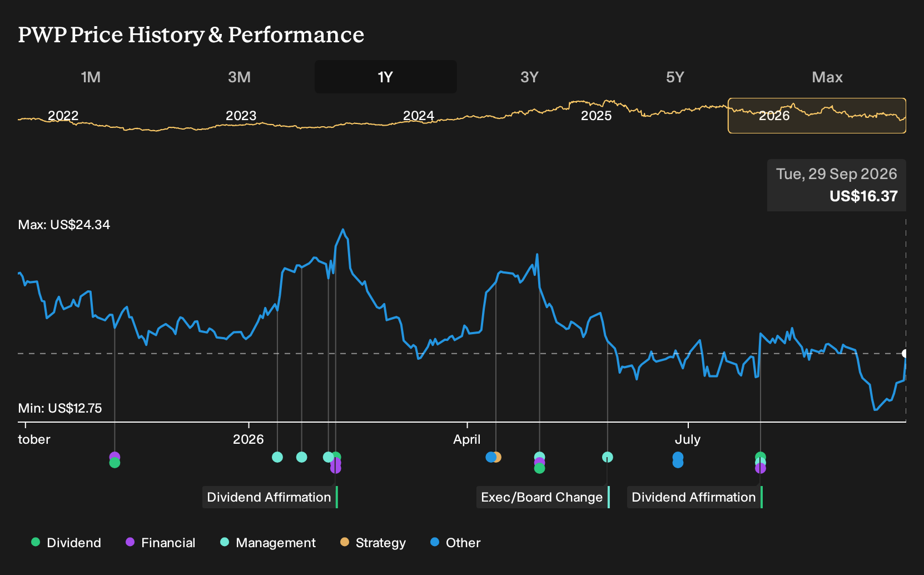
Task: Click the green Dividend marker after October
Action: pos(115,463)
